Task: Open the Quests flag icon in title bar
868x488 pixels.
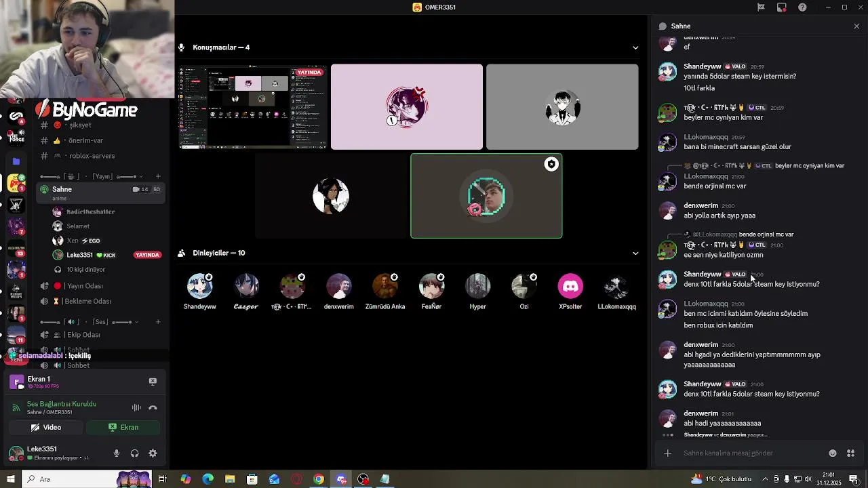Action: point(761,7)
